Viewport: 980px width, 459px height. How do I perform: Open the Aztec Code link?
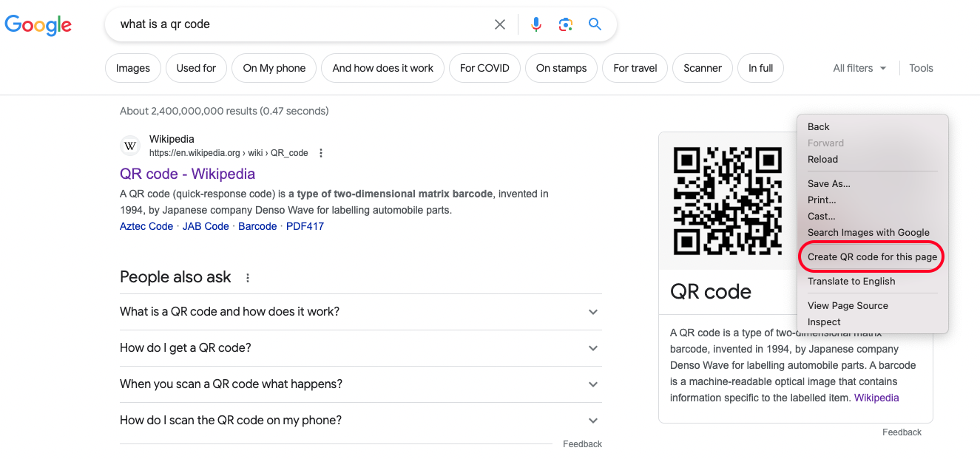146,226
